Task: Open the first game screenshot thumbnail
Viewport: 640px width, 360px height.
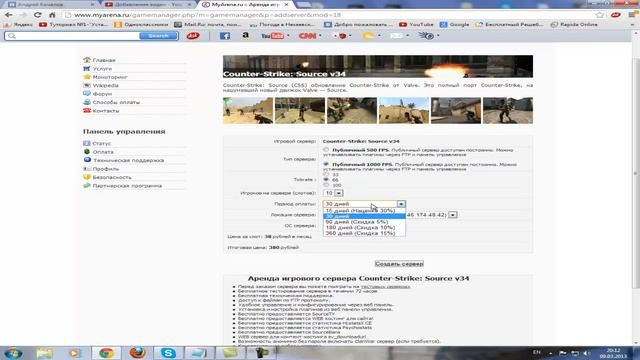Action: click(248, 110)
